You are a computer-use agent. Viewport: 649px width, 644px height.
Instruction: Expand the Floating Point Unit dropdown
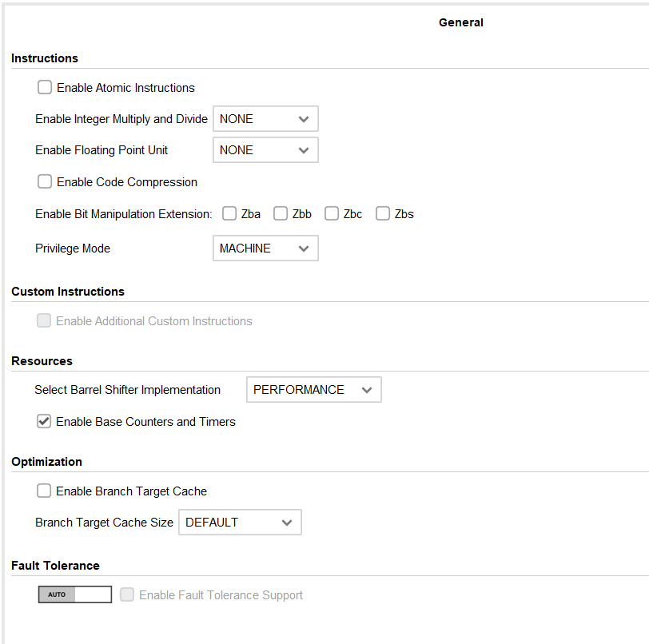pyautogui.click(x=265, y=150)
